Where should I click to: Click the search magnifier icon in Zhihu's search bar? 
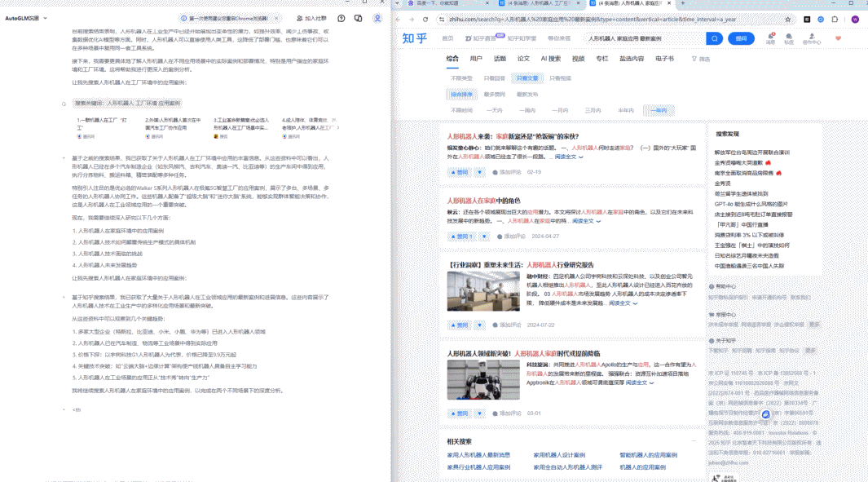point(714,38)
